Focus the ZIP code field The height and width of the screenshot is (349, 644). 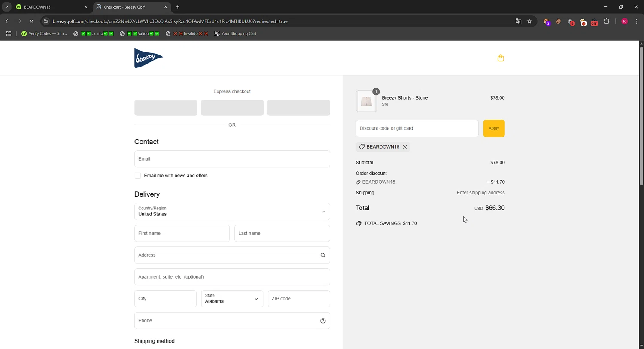point(299,299)
